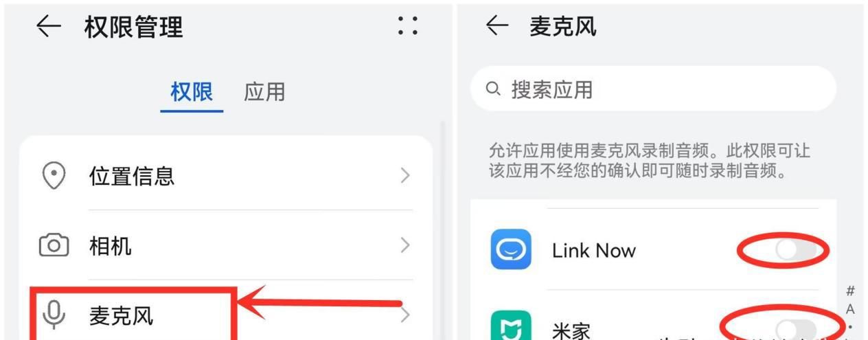This screenshot has height=340, width=868.
Task: Select the 权限 tab
Action: coord(192,91)
